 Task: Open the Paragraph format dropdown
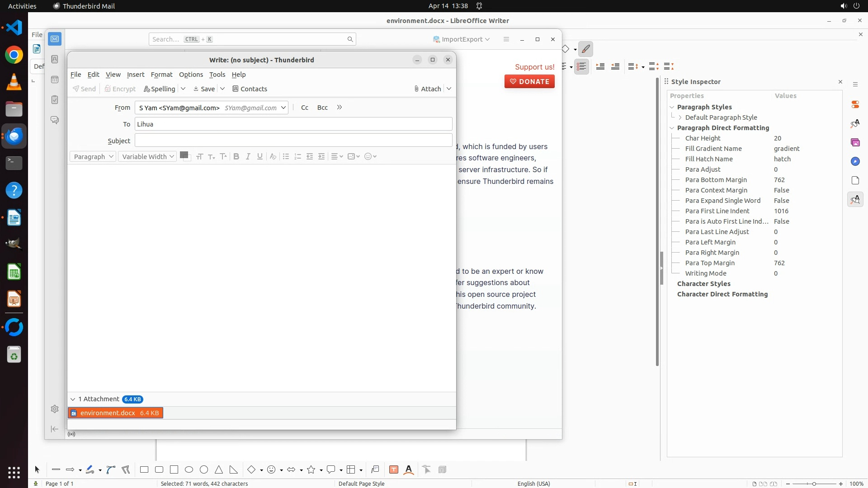point(93,156)
